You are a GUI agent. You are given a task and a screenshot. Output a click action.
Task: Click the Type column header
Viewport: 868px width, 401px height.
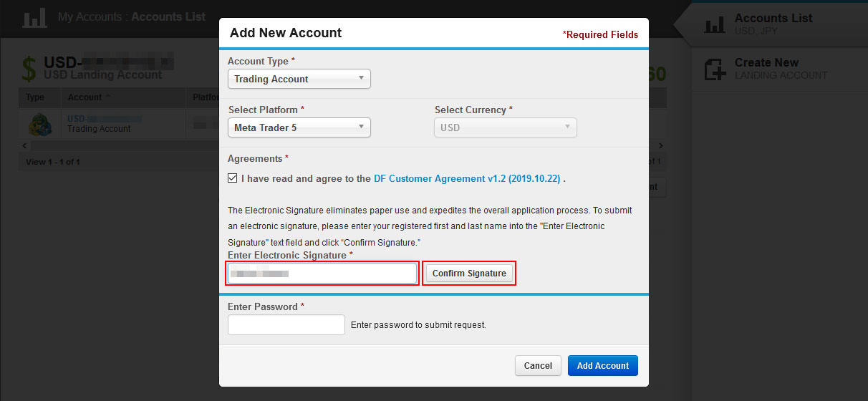click(35, 97)
